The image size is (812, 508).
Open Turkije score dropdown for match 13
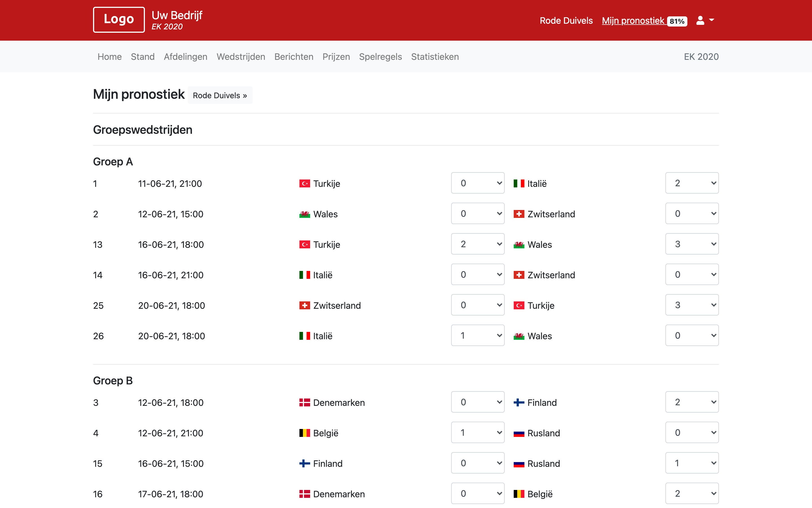(x=477, y=244)
